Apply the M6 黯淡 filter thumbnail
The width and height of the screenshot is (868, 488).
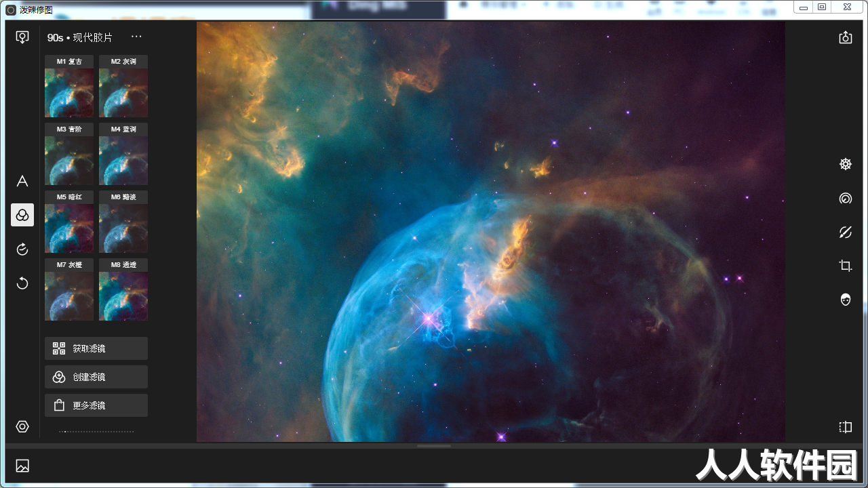coord(123,222)
